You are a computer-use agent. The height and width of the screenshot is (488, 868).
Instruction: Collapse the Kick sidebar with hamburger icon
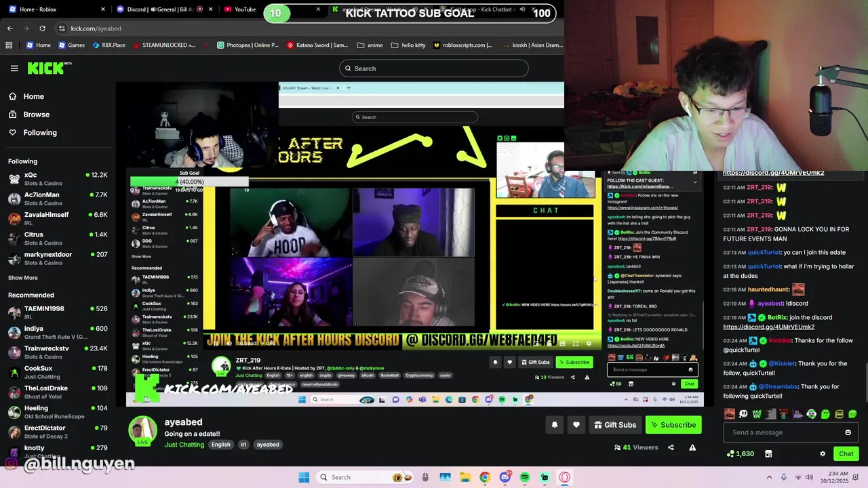[14, 68]
